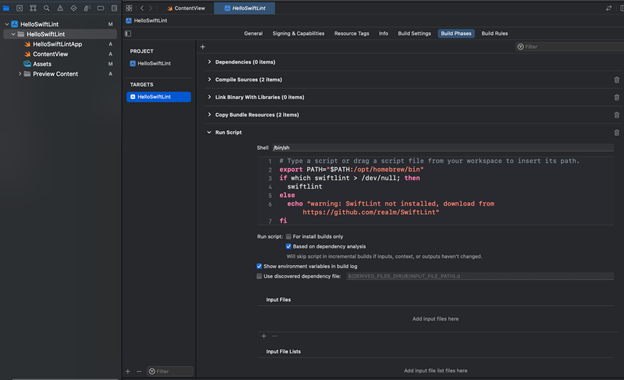Remove selected target with minus
Image resolution: width=624 pixels, height=380 pixels.
[139, 371]
